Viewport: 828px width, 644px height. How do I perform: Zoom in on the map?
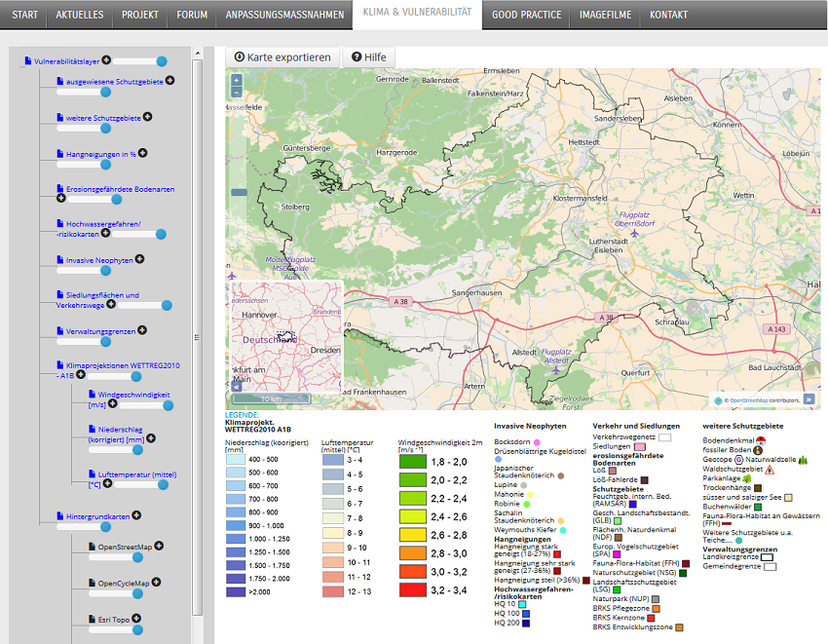pos(236,80)
